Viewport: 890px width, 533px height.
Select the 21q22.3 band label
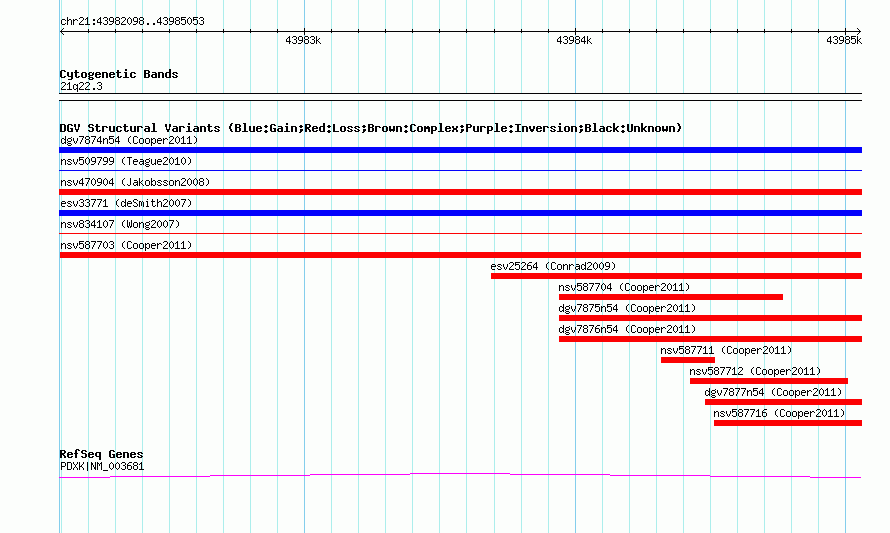81,86
